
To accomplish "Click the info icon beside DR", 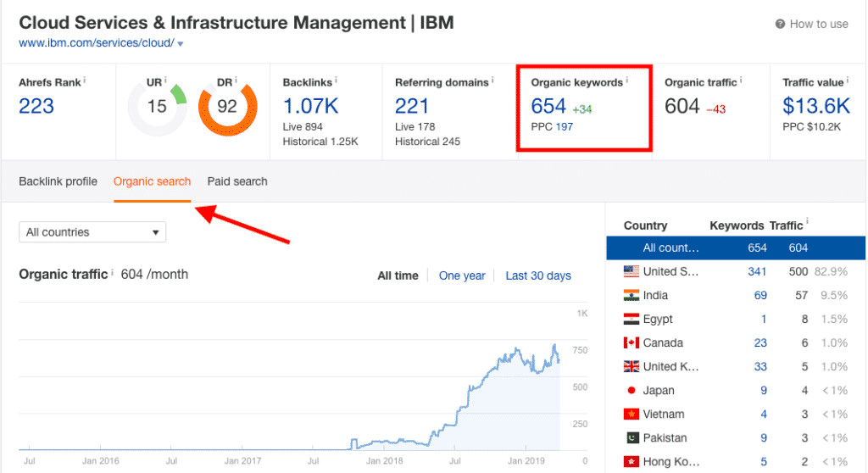I will 236,81.
